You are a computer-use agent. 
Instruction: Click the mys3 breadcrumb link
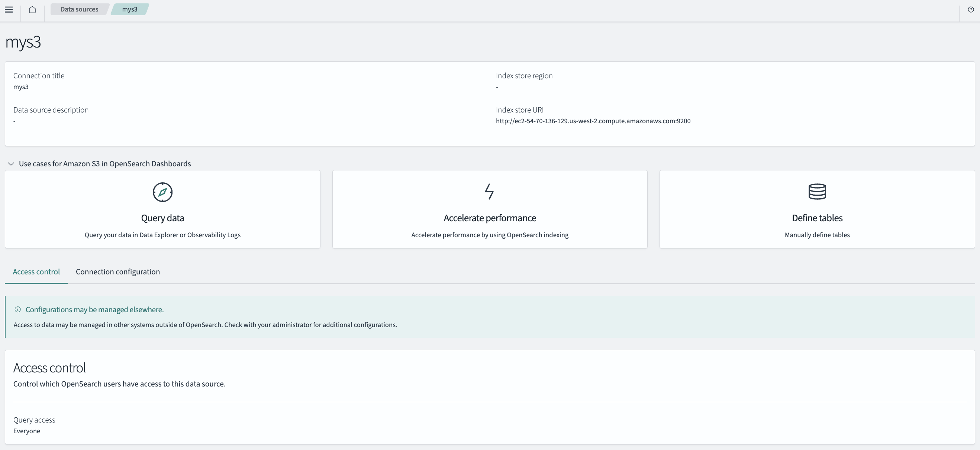(129, 9)
